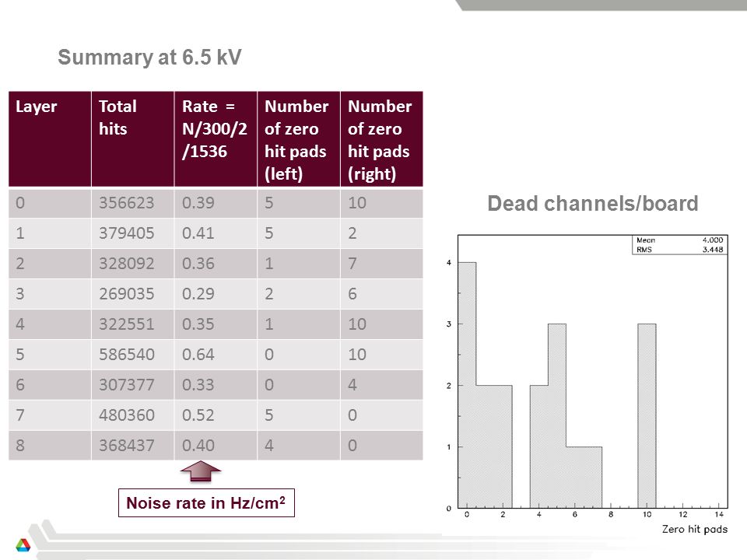The height and width of the screenshot is (560, 747).
Task: Select total hits value 328092
Action: tap(126, 264)
